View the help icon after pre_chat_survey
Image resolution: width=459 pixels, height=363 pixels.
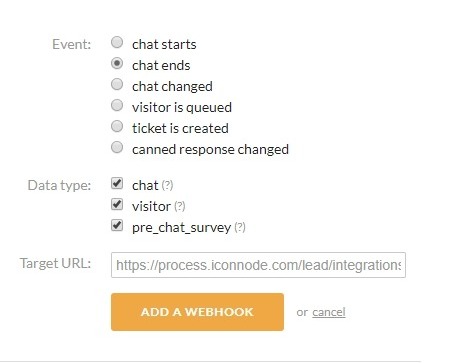click(x=240, y=227)
